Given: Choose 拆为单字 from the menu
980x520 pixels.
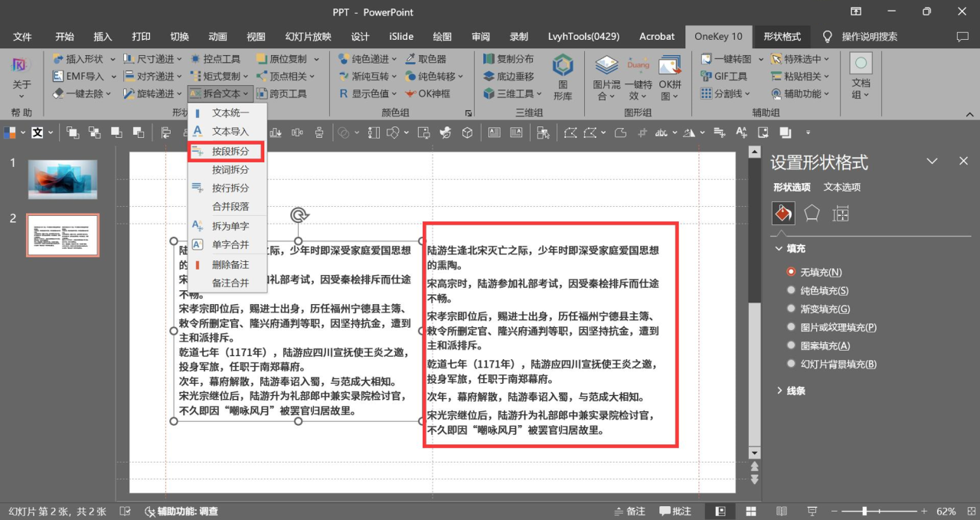Looking at the screenshot, I should 227,226.
